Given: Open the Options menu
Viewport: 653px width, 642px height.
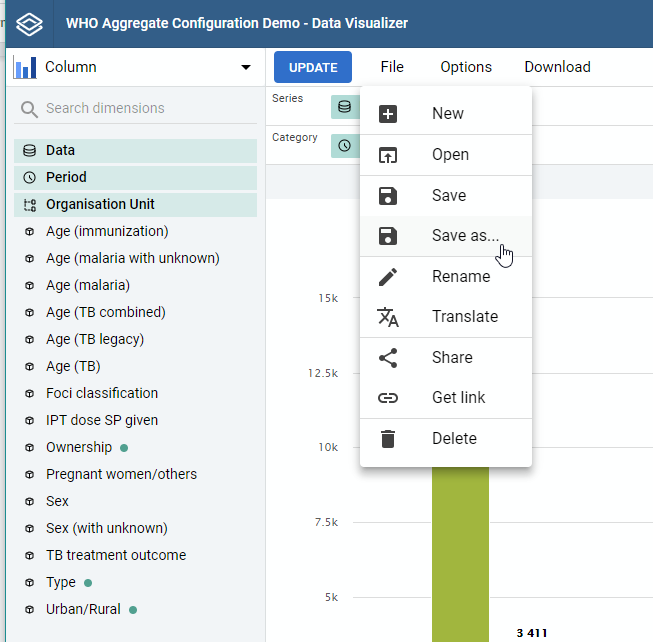Looking at the screenshot, I should coord(466,67).
